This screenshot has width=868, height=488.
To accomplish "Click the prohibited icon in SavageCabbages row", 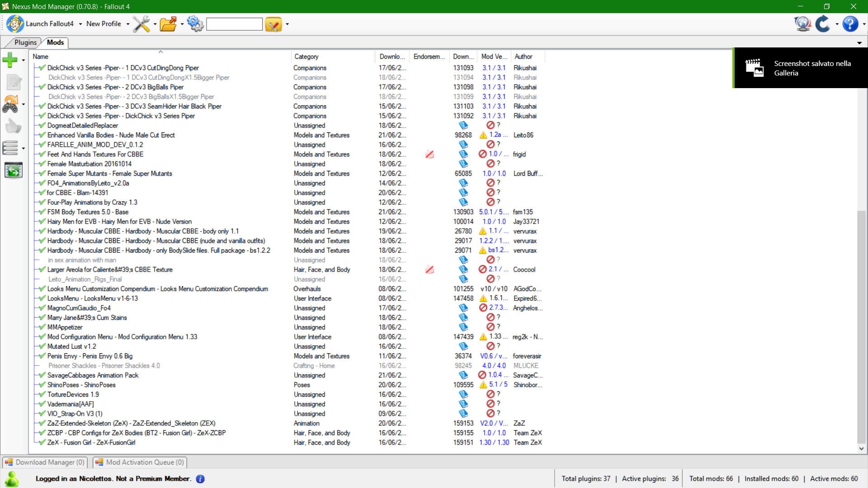I will tap(482, 375).
